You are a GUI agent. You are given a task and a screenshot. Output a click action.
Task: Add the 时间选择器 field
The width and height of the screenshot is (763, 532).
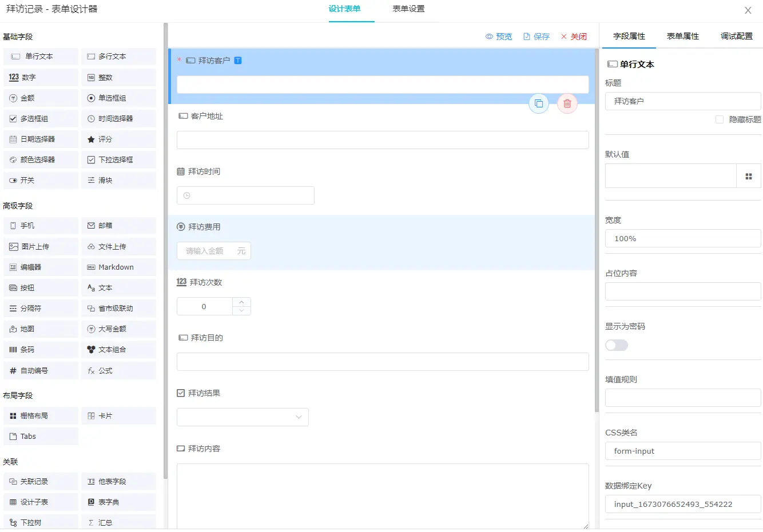pyautogui.click(x=118, y=118)
